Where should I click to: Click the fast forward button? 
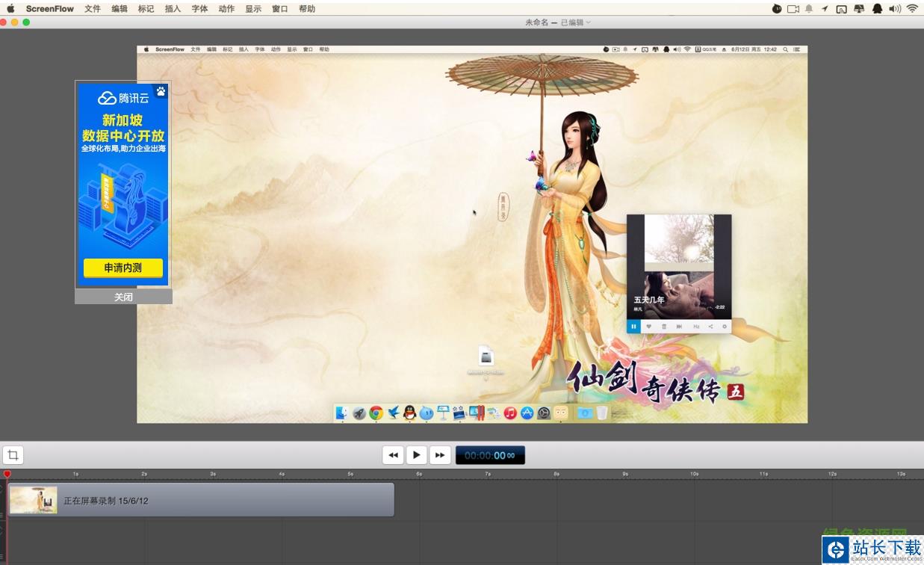[x=440, y=454]
